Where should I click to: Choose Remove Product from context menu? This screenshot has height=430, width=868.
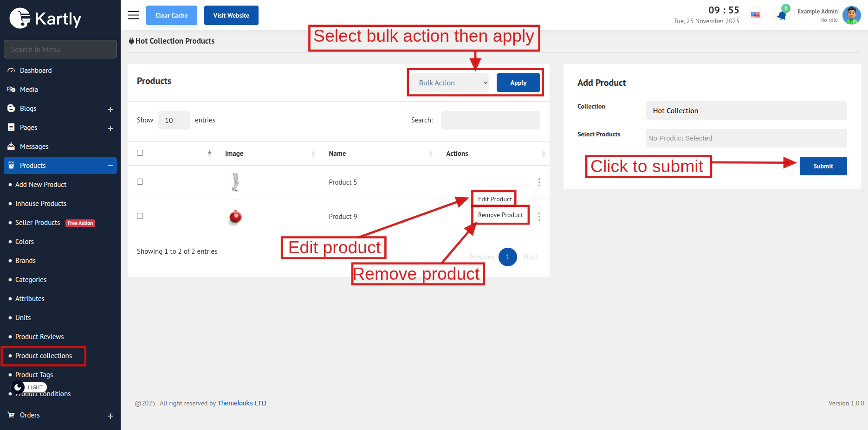pos(500,215)
